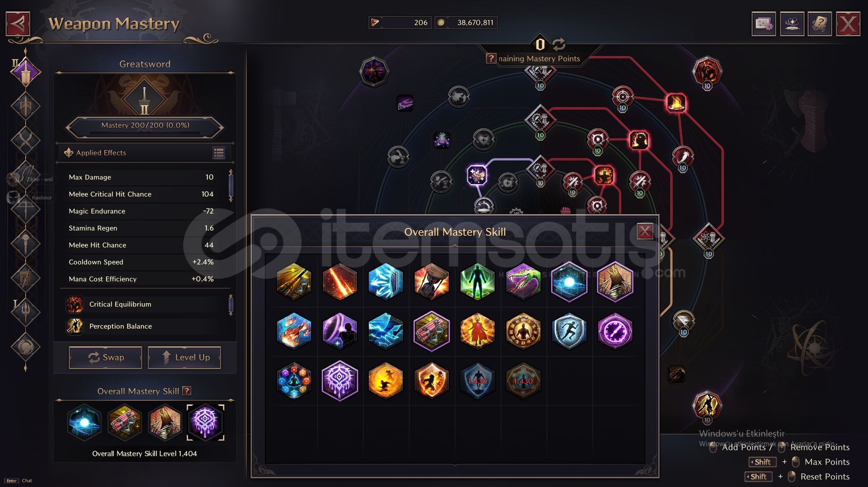Select the green glowing body skill
Image resolution: width=868 pixels, height=487 pixels.
coord(477,281)
